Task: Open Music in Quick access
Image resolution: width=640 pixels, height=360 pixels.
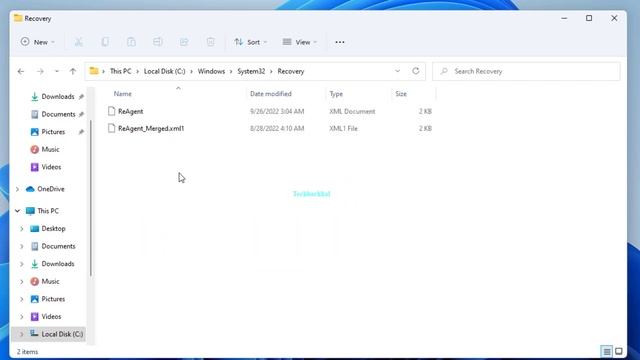Action: coord(50,149)
